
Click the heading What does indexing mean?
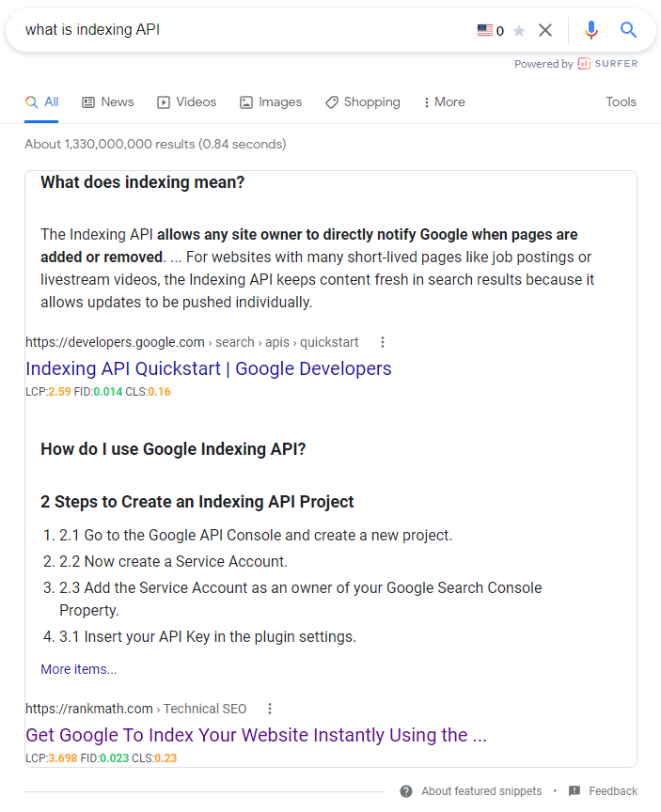143,182
